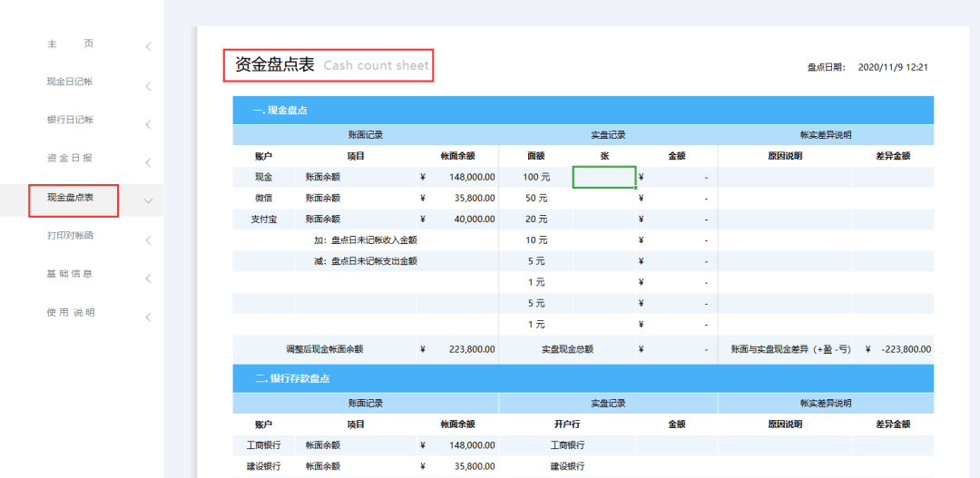Screen dimensions: 980x478
Task: Click the 减：盘点日未记帐支出金额 row label
Action: pos(366,261)
